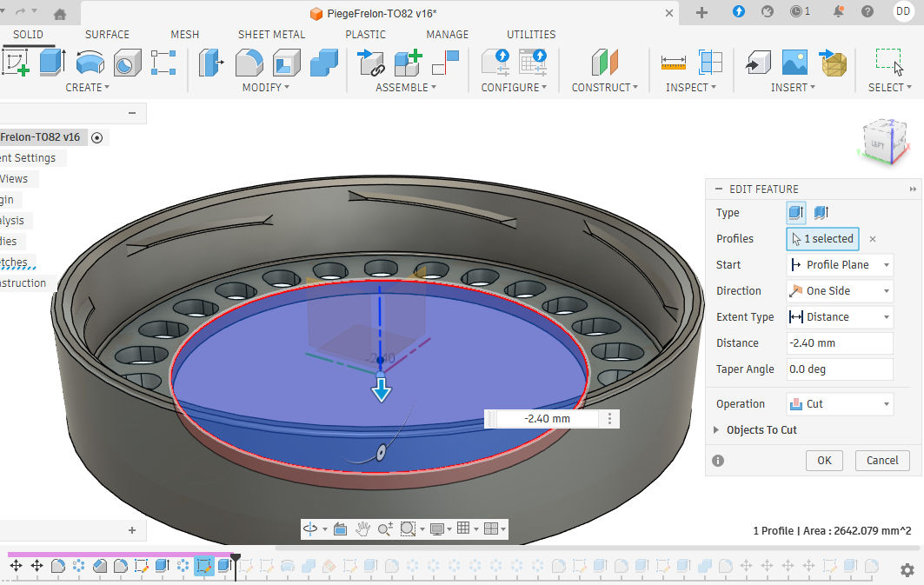Click the timeline playhead marker
This screenshot has width=924, height=585.
(235, 555)
